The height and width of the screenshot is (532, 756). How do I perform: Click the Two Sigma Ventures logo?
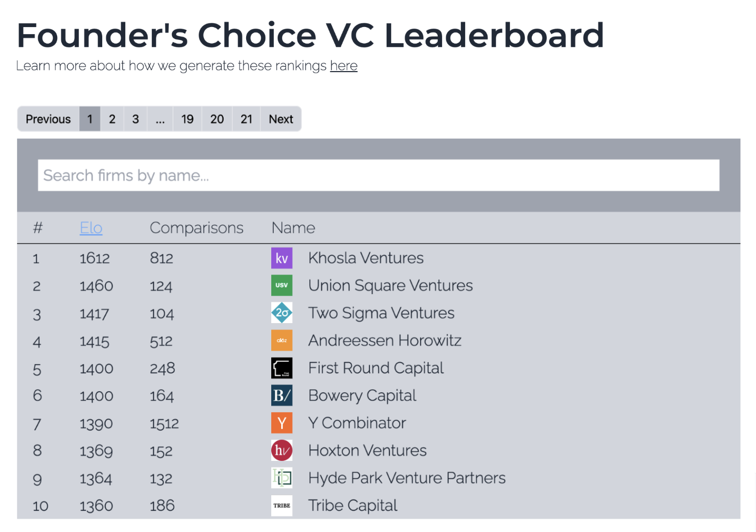click(282, 313)
